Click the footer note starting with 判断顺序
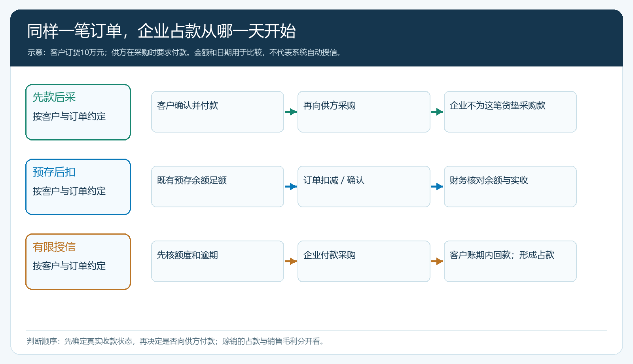This screenshot has width=633, height=364. coord(176,341)
